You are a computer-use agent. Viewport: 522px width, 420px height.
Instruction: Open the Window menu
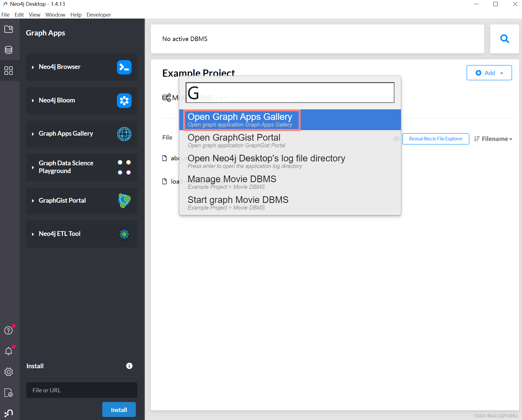(55, 15)
